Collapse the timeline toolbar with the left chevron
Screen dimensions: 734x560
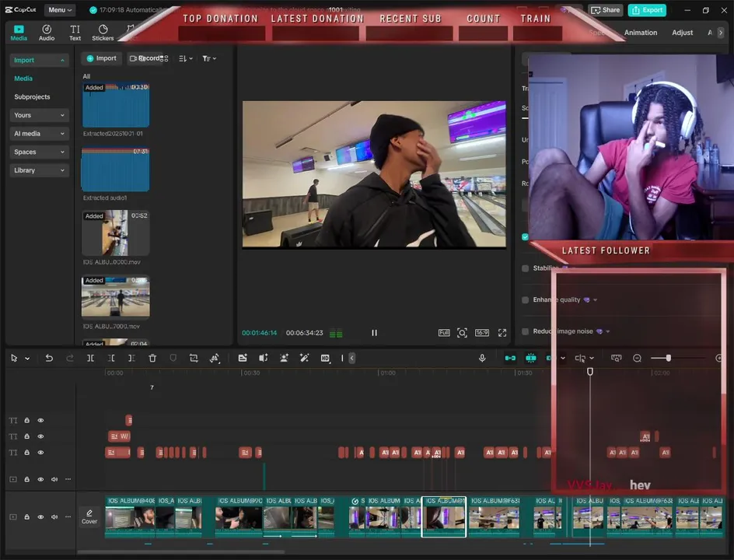click(351, 359)
